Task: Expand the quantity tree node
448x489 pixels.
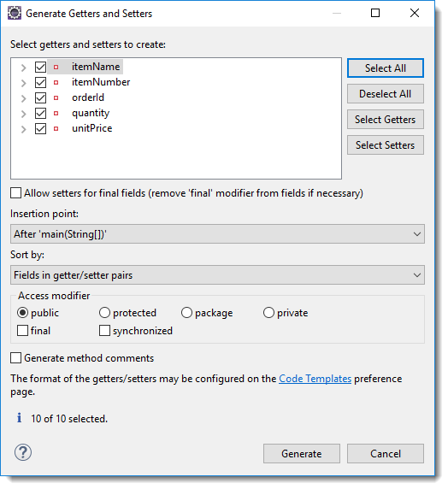Action: (x=24, y=114)
